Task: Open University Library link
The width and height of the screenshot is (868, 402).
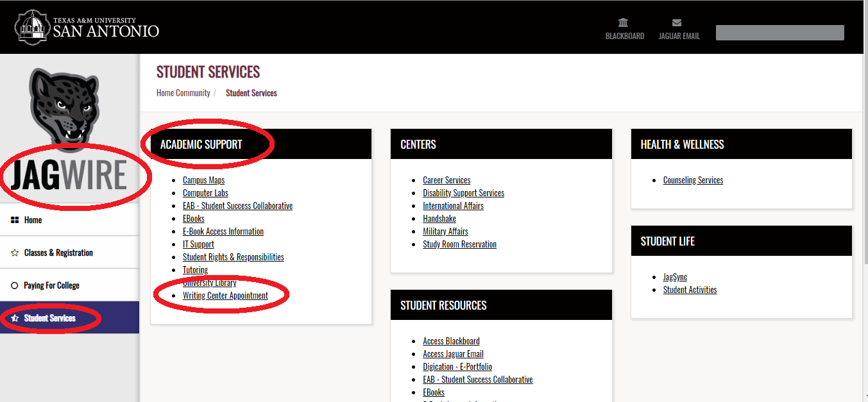Action: coord(210,283)
